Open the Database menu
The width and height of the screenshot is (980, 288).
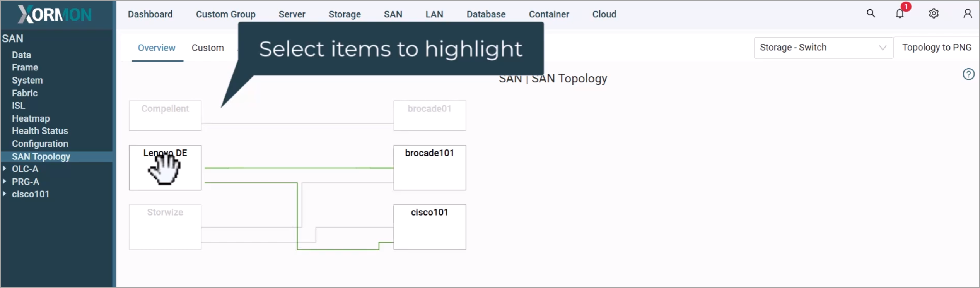tap(486, 14)
